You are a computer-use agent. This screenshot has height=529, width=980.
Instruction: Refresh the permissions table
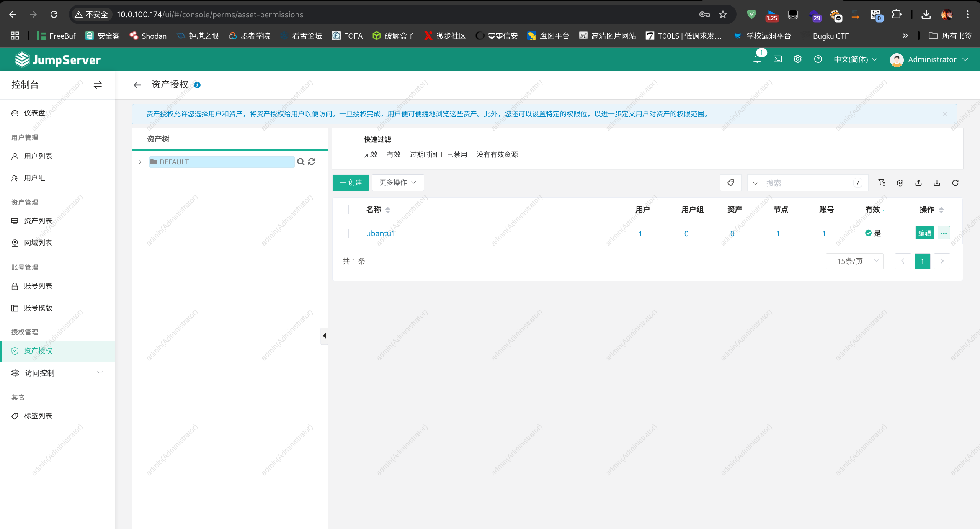(955, 183)
